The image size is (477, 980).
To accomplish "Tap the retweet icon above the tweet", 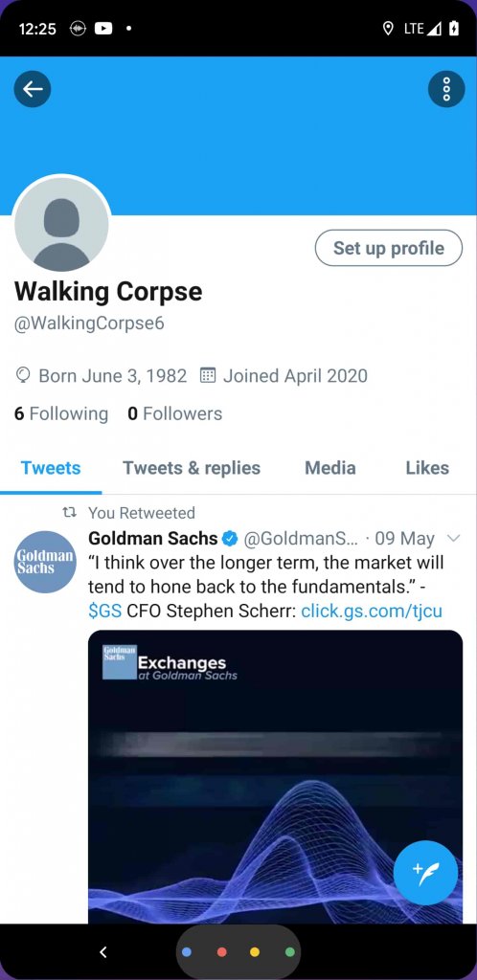I will coord(71,513).
